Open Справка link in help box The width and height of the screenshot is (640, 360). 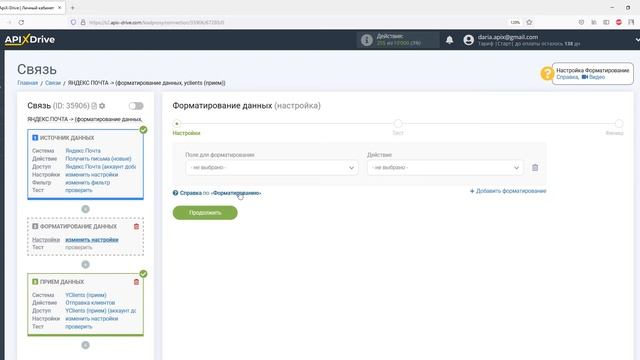pos(567,77)
